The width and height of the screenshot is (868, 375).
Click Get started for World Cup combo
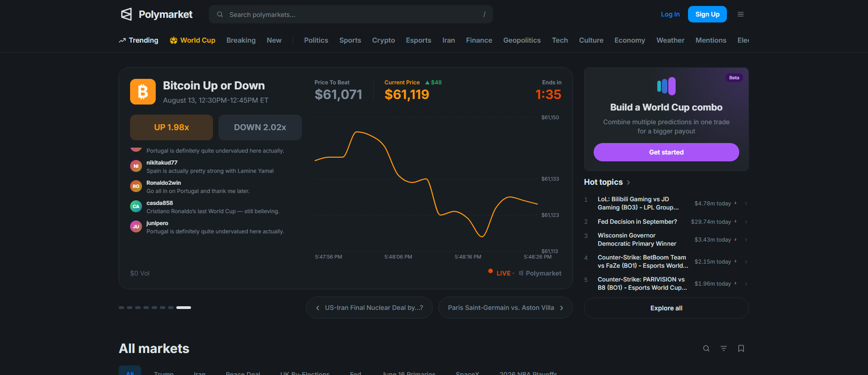coord(666,152)
